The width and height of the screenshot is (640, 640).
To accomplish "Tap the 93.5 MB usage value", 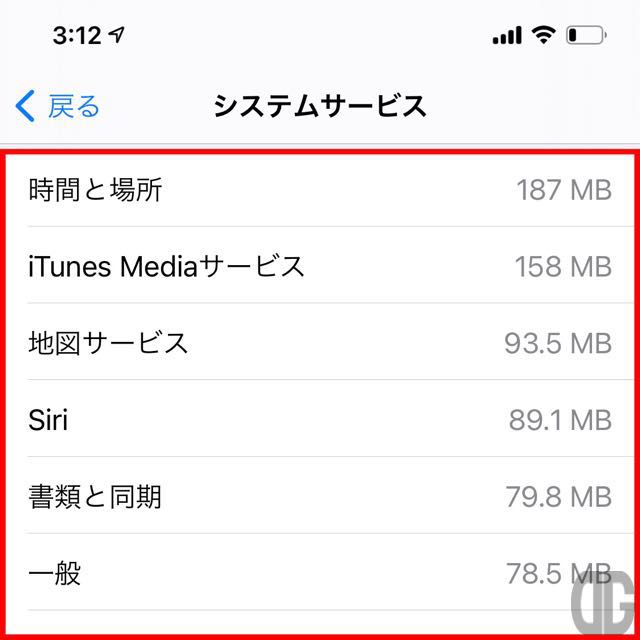I will coord(558,344).
